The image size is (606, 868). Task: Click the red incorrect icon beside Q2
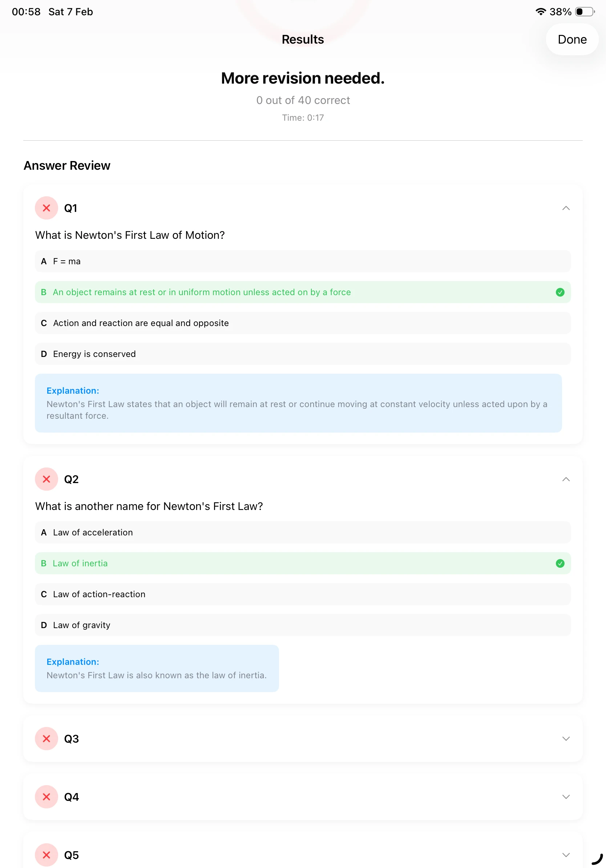(x=46, y=479)
